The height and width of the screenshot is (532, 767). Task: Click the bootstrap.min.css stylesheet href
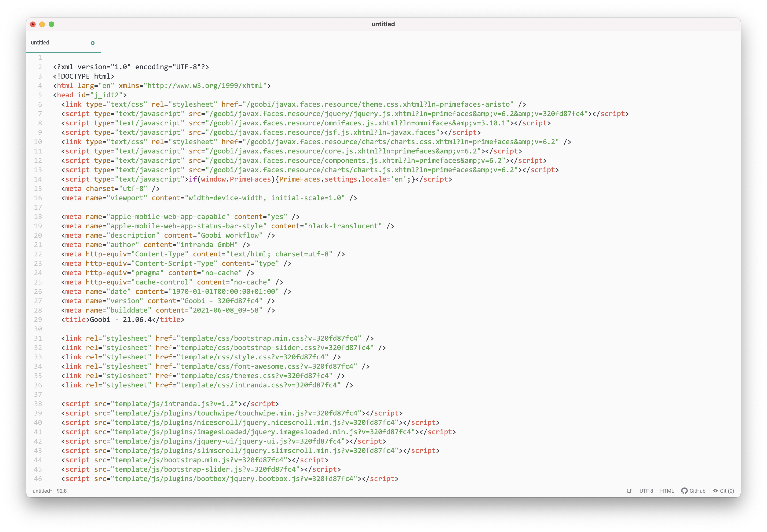pyautogui.click(x=269, y=338)
